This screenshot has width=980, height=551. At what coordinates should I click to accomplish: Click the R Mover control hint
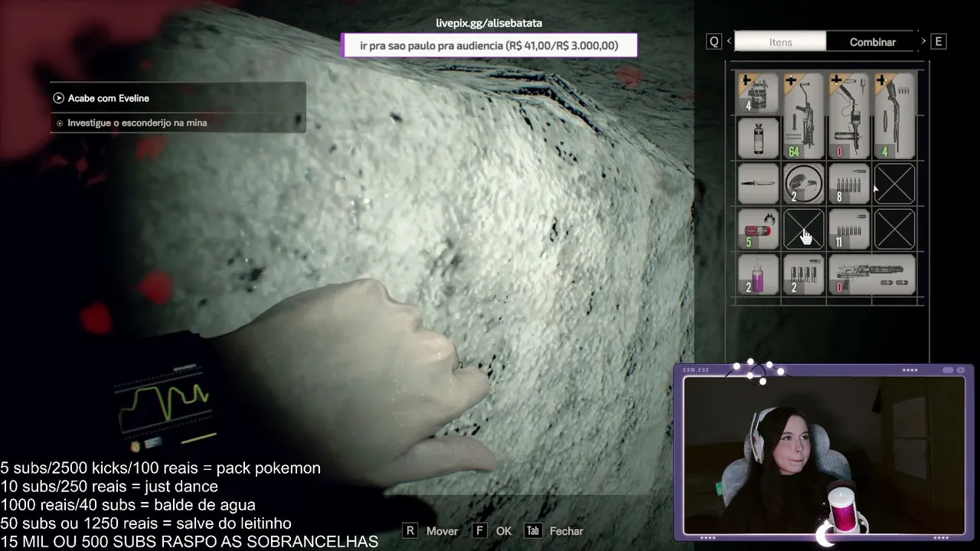[x=430, y=531]
